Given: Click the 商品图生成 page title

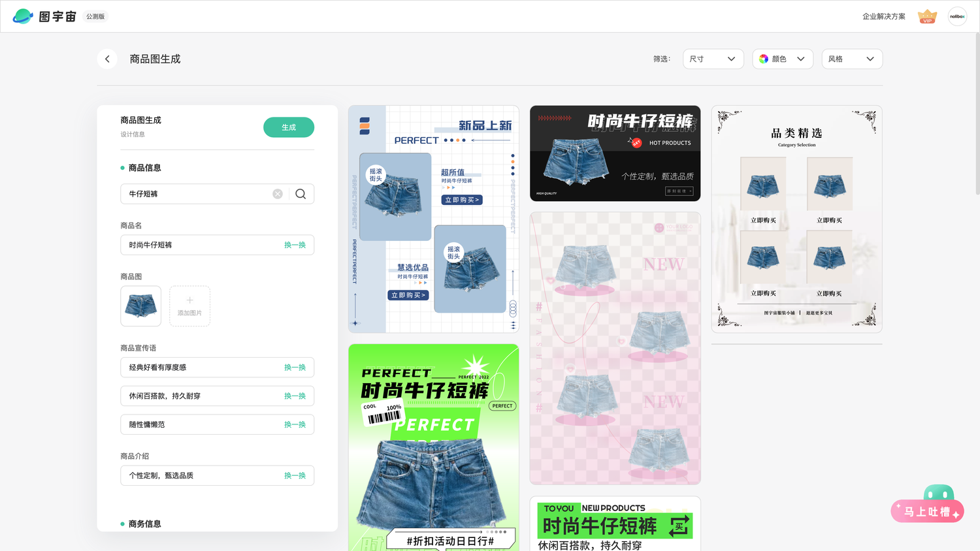Looking at the screenshot, I should [155, 59].
